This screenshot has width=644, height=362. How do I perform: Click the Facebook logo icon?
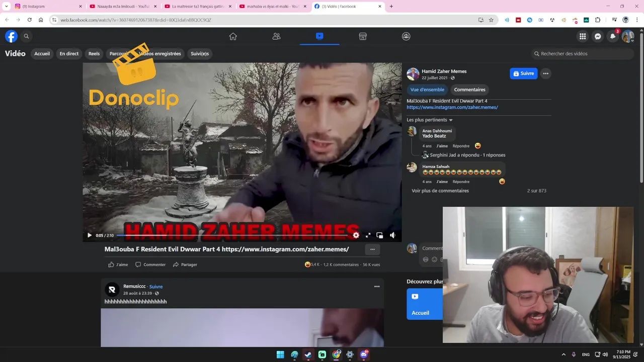click(x=11, y=36)
